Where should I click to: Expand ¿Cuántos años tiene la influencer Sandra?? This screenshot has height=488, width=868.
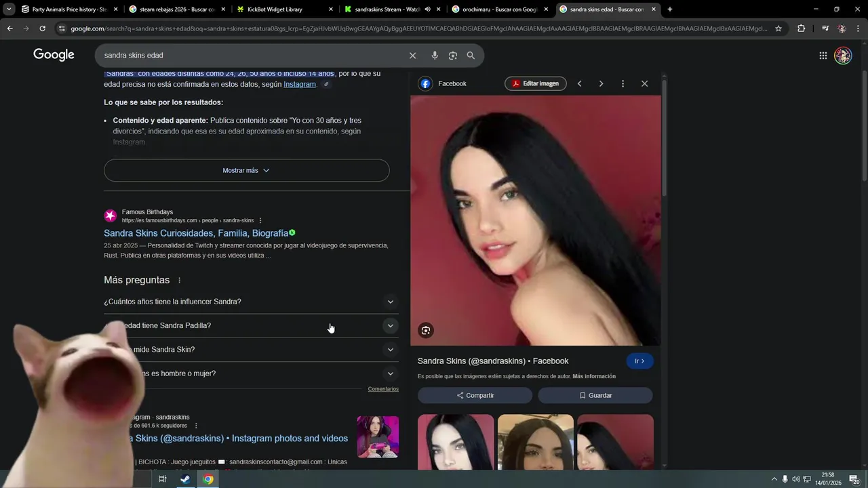tap(251, 302)
